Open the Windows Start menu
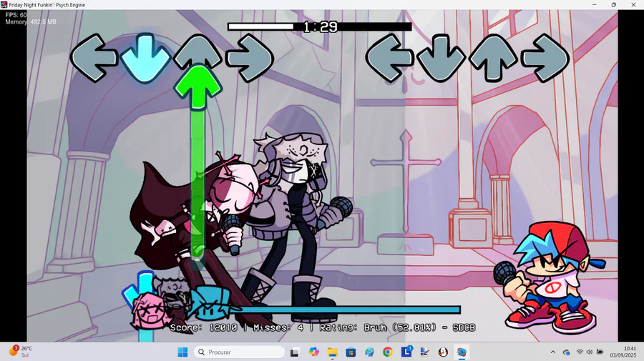 (x=182, y=352)
